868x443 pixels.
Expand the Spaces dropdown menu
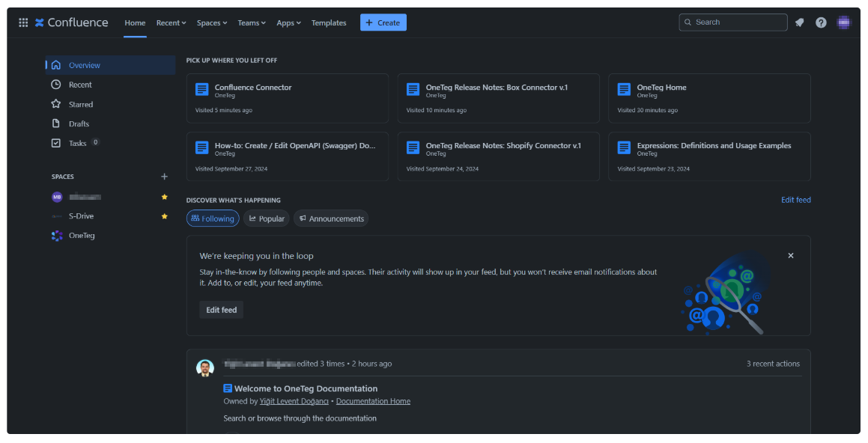point(212,23)
